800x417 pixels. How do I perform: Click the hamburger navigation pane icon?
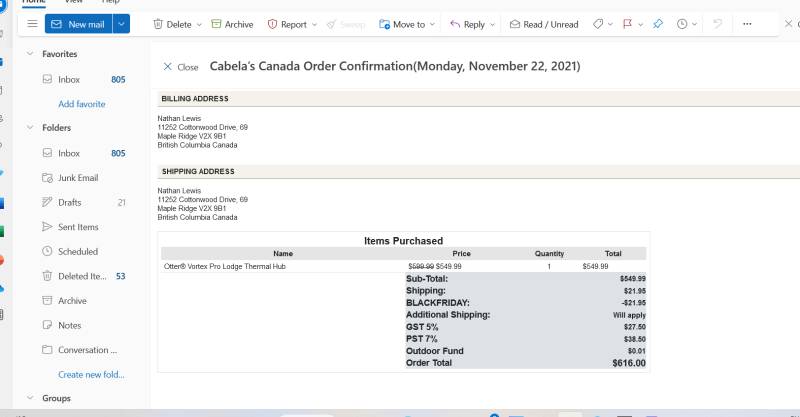(32, 24)
